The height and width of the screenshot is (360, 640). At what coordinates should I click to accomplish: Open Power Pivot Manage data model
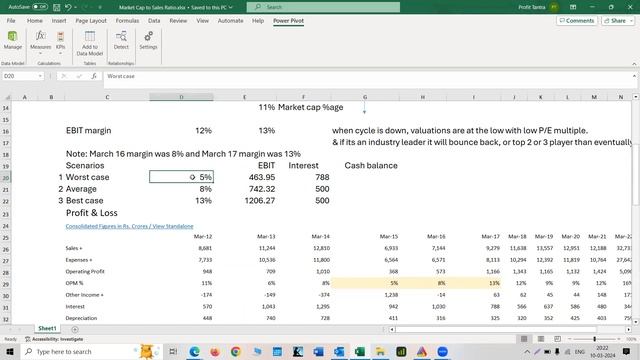tap(13, 40)
